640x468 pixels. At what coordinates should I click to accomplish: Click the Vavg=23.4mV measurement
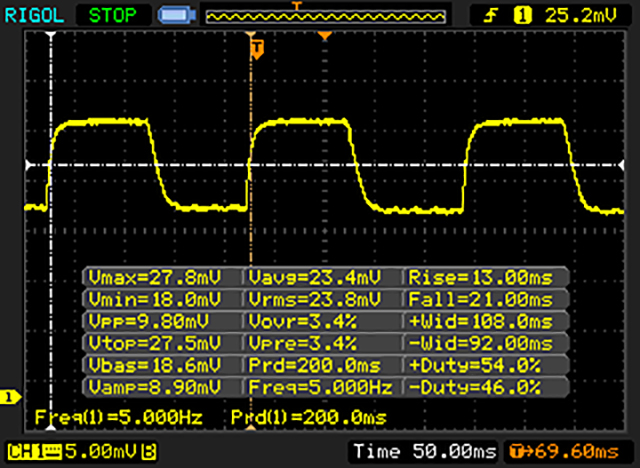[314, 278]
